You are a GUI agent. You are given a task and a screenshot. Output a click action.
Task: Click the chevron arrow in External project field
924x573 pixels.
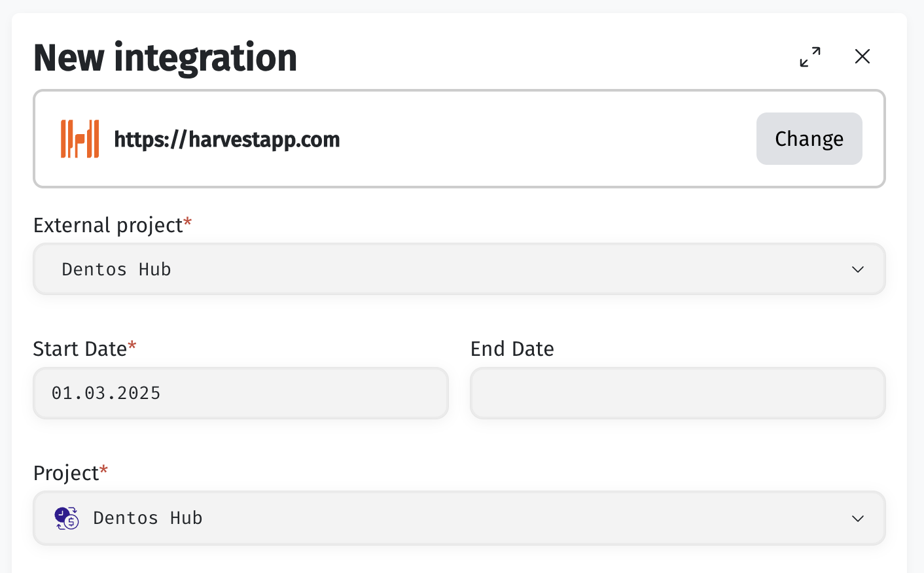coord(858,269)
